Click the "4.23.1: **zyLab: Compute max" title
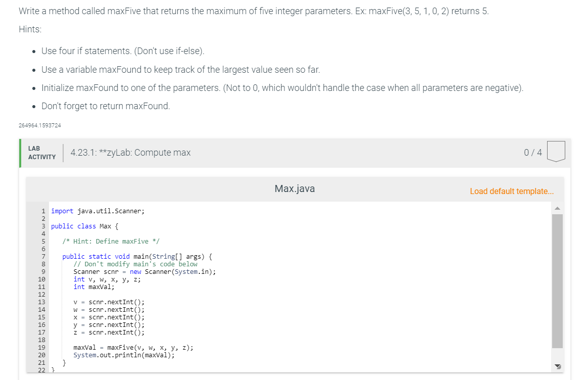The image size is (588, 380). point(130,152)
